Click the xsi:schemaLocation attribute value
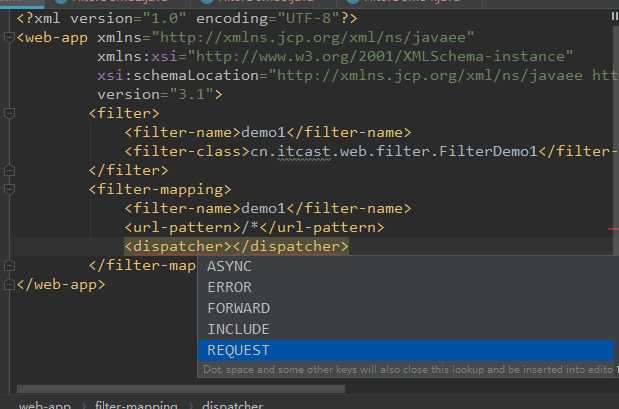This screenshot has height=409, width=619. click(x=443, y=75)
